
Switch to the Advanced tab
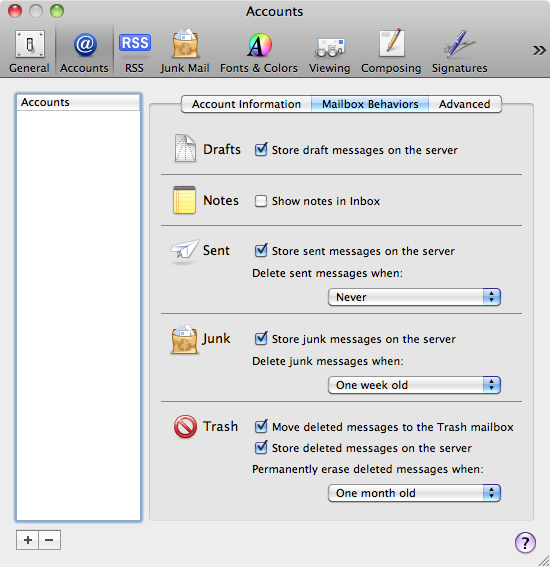click(465, 104)
